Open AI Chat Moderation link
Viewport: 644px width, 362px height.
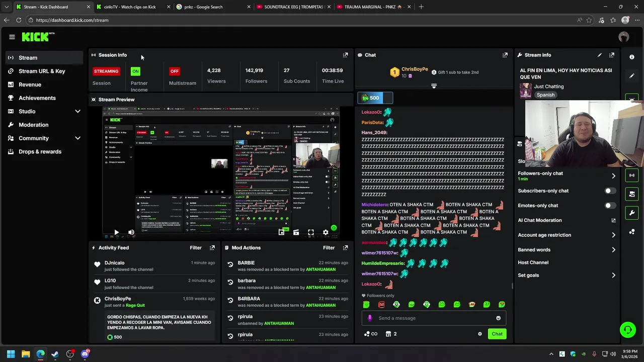point(567,220)
